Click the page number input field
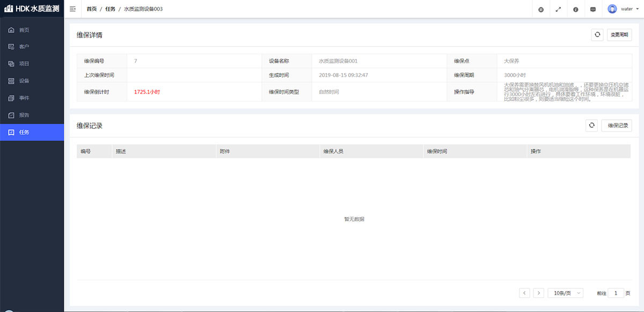 (x=616, y=293)
